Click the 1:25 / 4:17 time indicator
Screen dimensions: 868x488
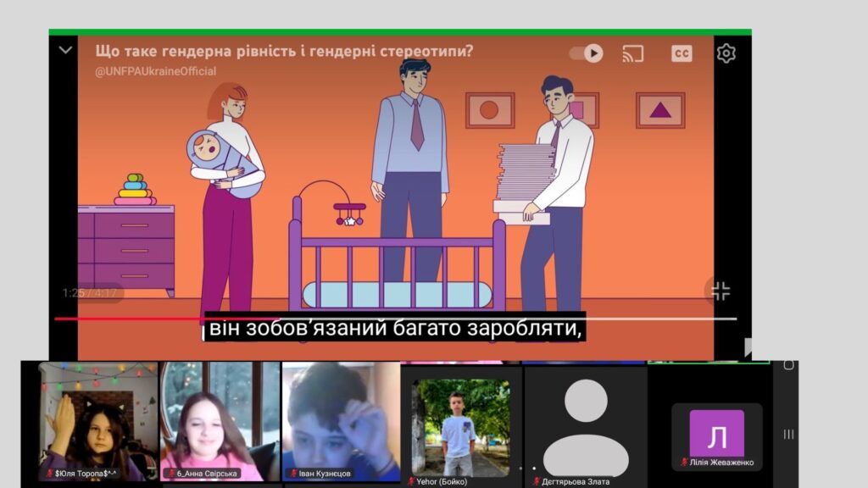tap(90, 293)
